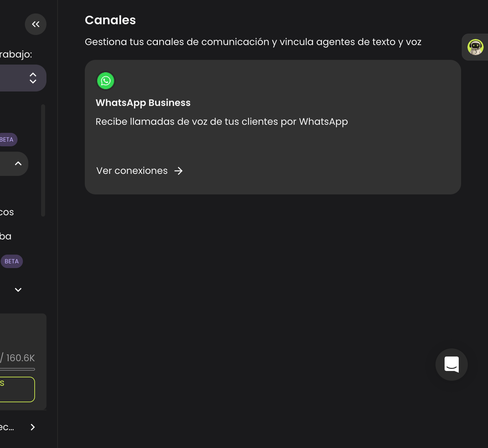488x448 pixels.
Task: Click the arrow beside Ver conexiones
Action: (x=178, y=171)
